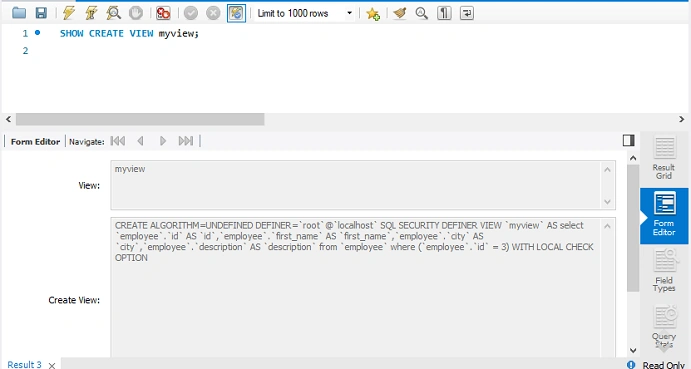The height and width of the screenshot is (369, 691).
Task: Go to last record button
Action: [x=186, y=141]
